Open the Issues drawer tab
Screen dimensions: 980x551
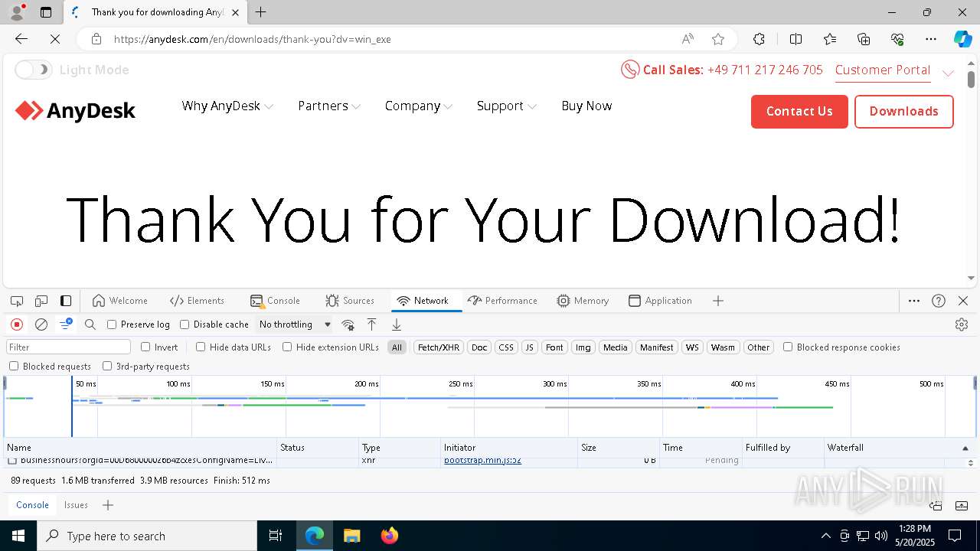76,505
